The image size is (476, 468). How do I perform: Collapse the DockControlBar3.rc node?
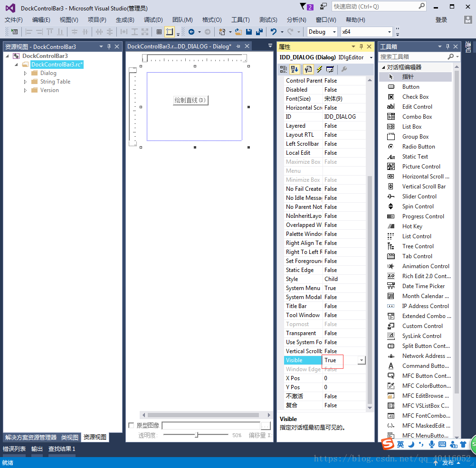17,65
